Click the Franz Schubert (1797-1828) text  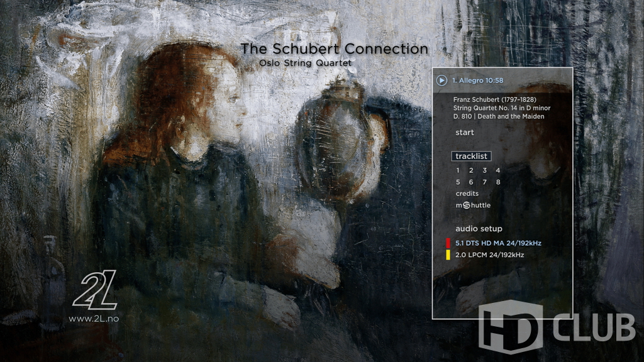tap(494, 99)
